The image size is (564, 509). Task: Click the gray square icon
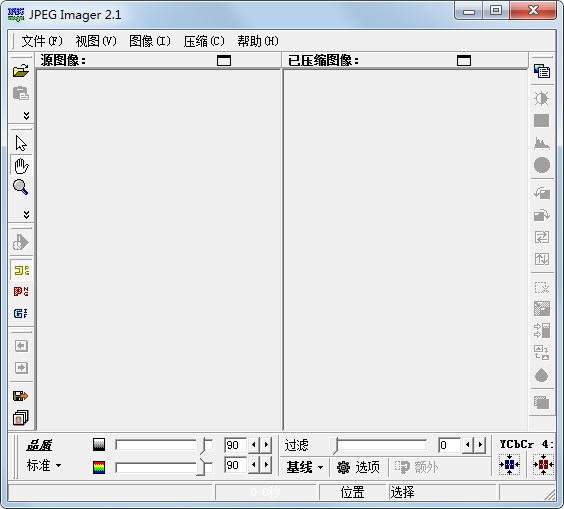542,121
